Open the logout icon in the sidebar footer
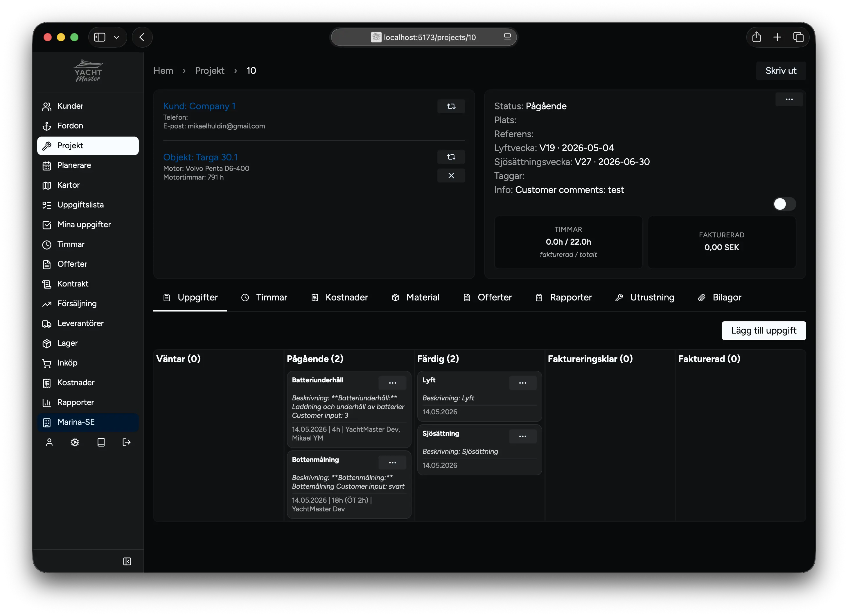This screenshot has height=616, width=848. pyautogui.click(x=126, y=443)
